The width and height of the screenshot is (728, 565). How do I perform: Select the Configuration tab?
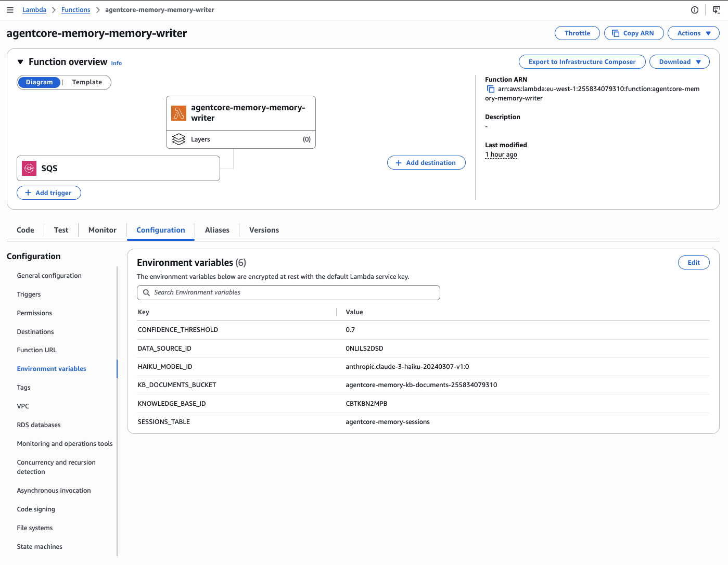(161, 230)
